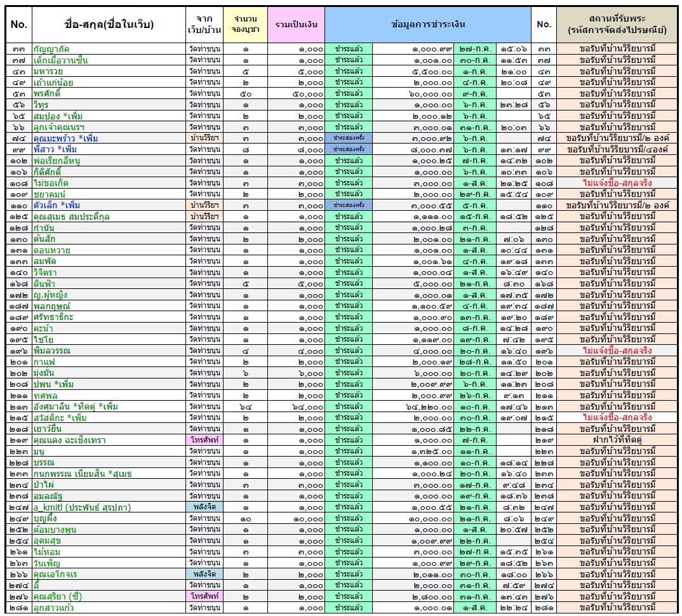This screenshot has height=616, width=682.
Task: Click red 'ไม่แจ้งชื่อ-สกุลจริง' in ไม่ขอเกิด row
Action: [617, 183]
